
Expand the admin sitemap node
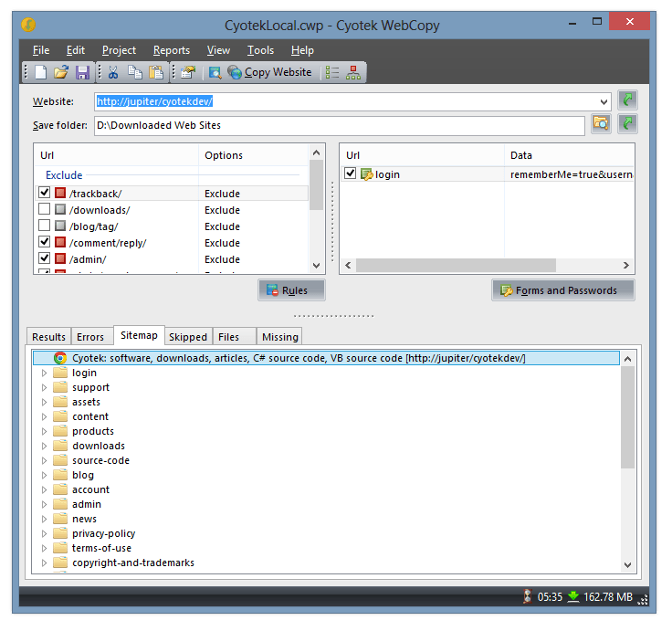point(44,504)
